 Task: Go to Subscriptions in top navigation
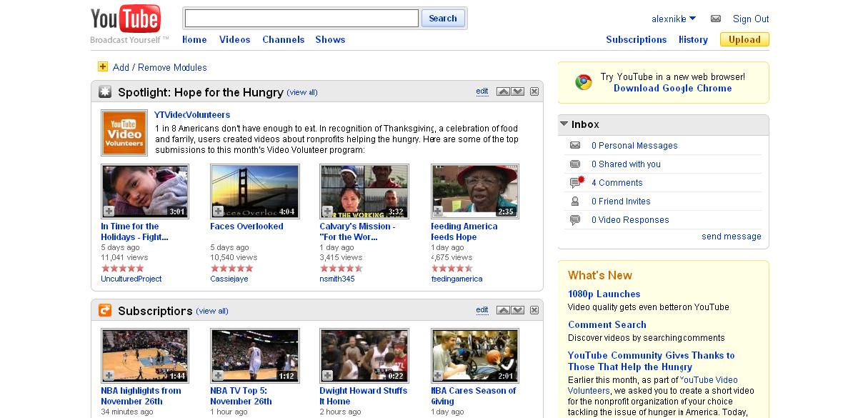[636, 39]
